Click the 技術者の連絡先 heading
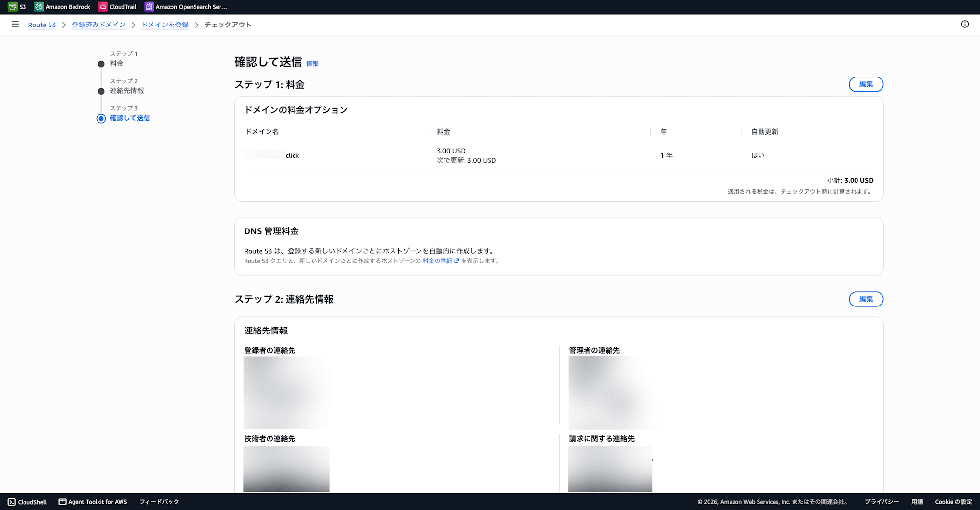The image size is (980, 510). click(269, 439)
